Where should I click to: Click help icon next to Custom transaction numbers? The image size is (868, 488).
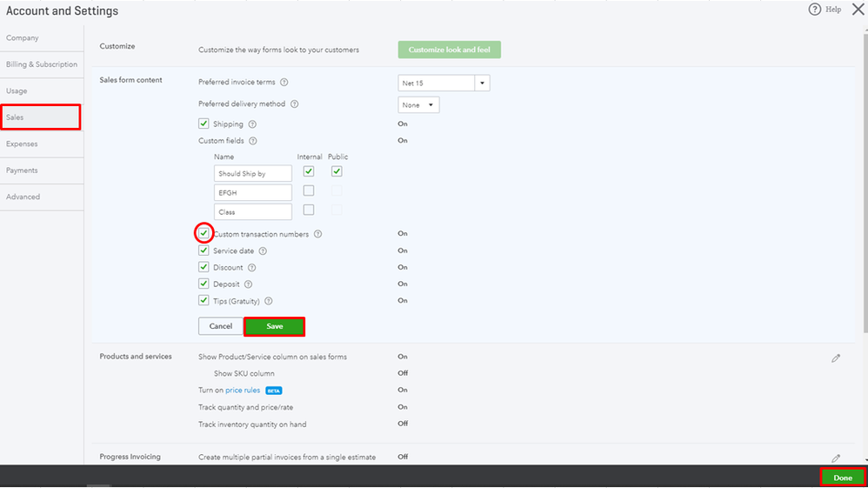(x=317, y=234)
